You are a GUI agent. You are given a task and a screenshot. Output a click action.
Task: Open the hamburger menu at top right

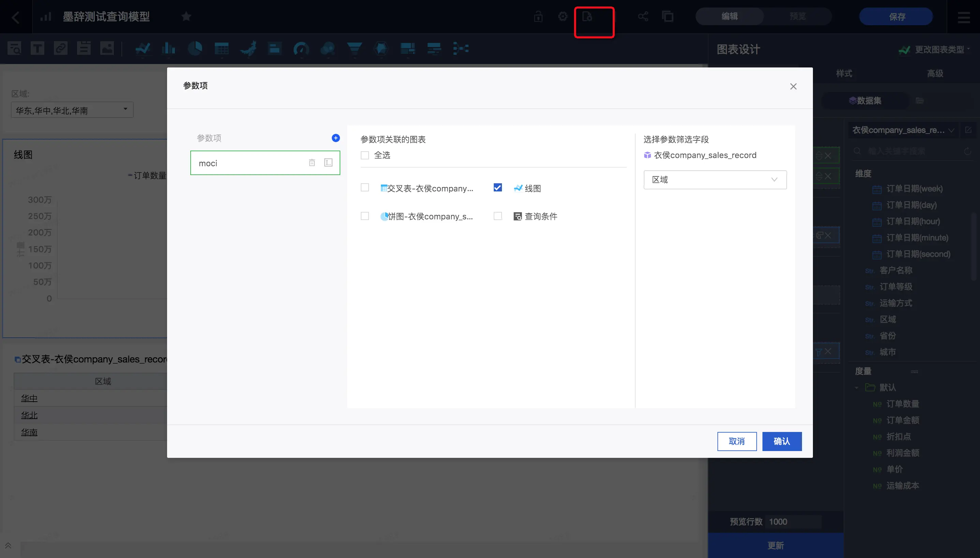point(963,17)
